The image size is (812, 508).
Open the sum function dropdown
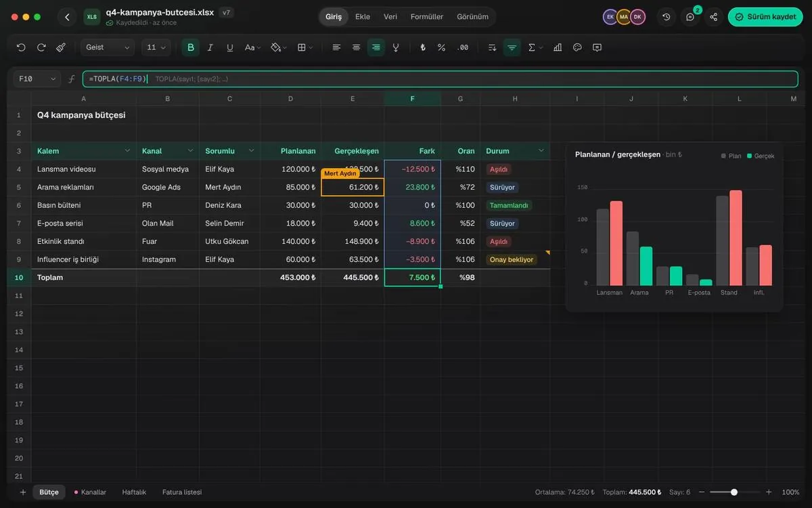tap(535, 47)
